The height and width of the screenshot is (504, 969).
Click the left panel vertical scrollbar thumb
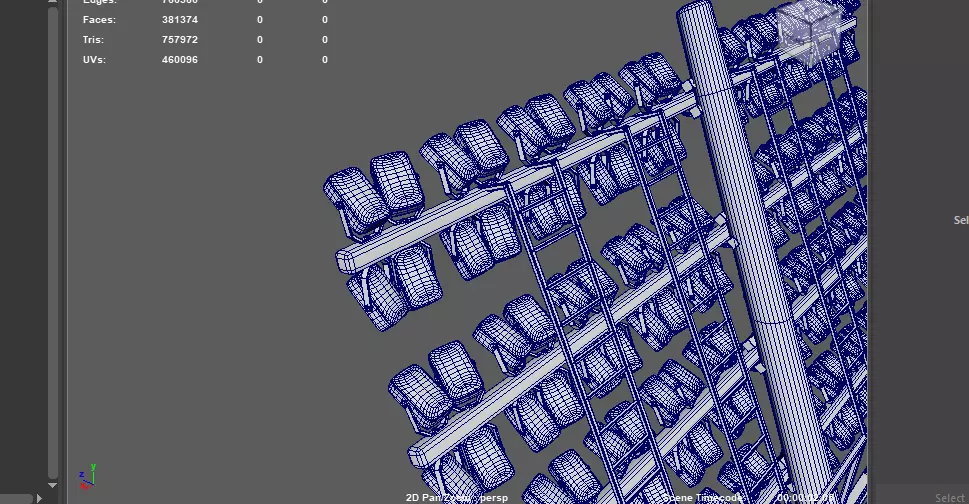click(53, 241)
